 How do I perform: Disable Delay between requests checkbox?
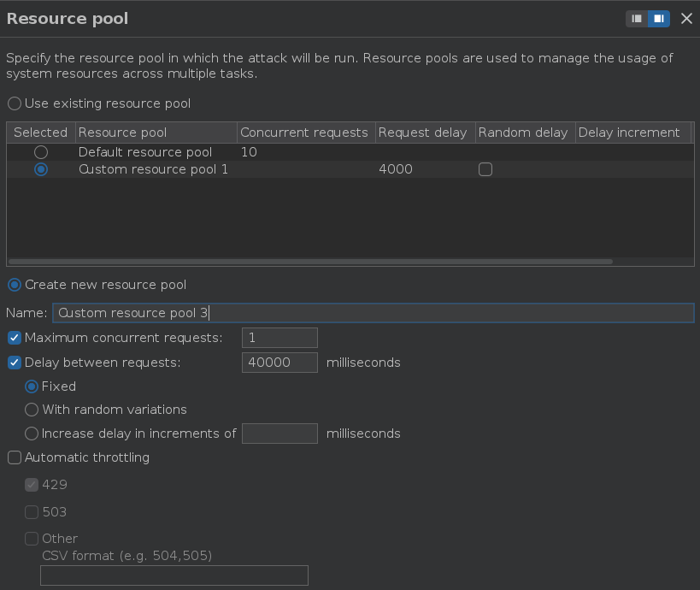click(15, 363)
